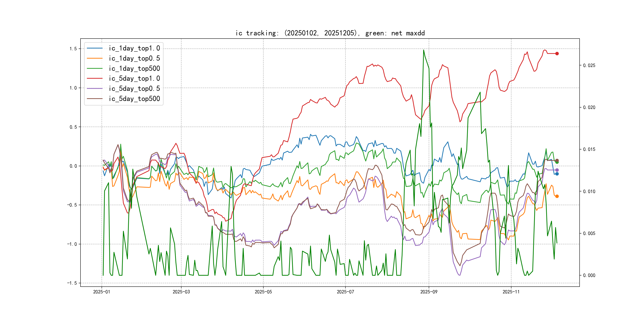
Task: Click the red endpoint dot of ic_5day_top1.0
Action: tap(557, 53)
